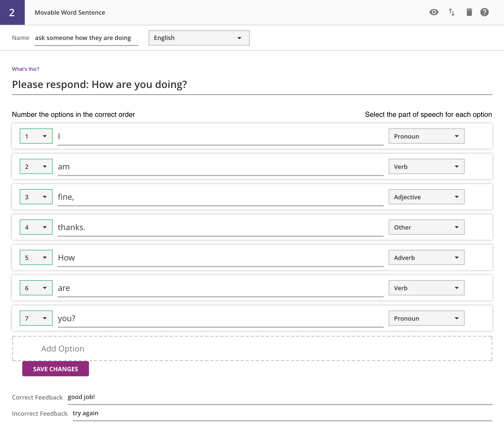Open order dropdown for word 'I'
Screen dimensions: 504x441
click(x=36, y=136)
